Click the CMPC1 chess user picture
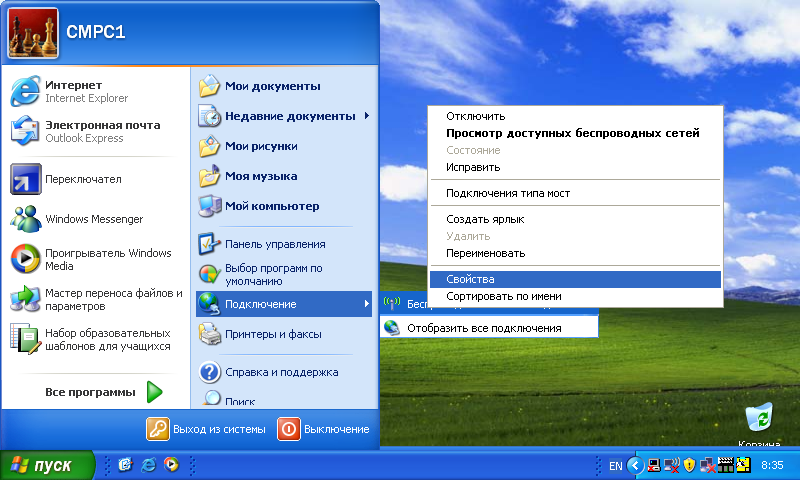800x480 pixels. [x=33, y=33]
